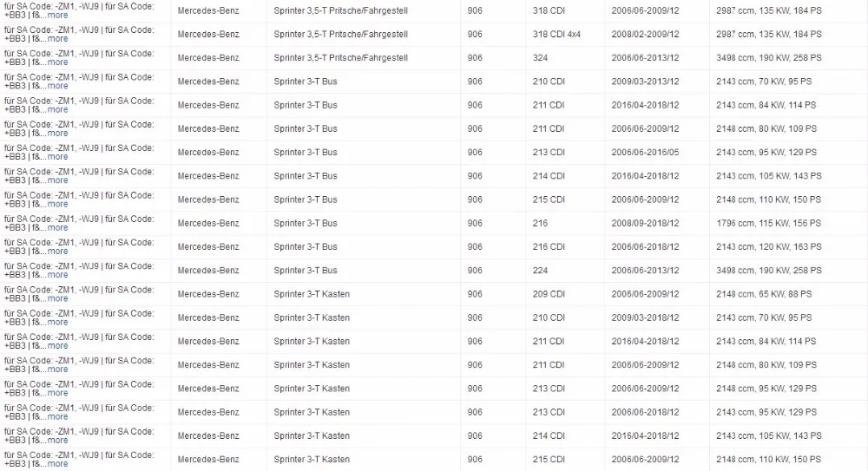Select '906' in the 318 CDI 4x4 row
Viewport: 868px width, 471px height.
point(475,35)
